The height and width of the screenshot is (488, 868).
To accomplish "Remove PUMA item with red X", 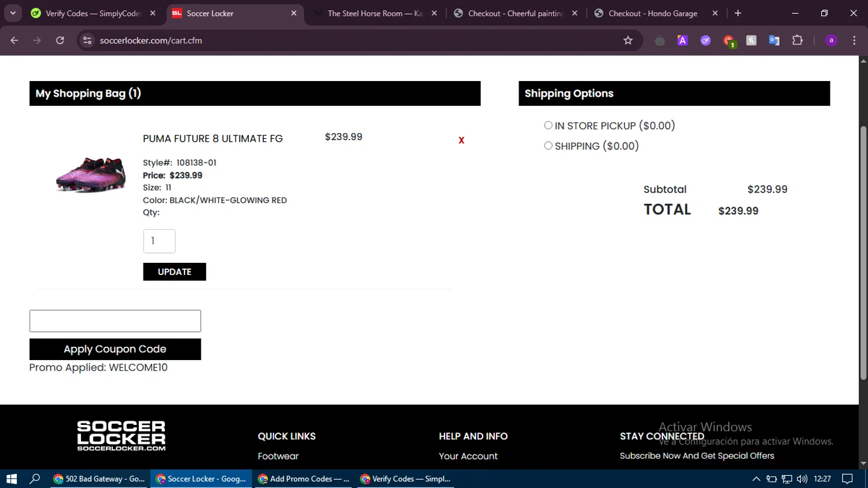I will click(x=461, y=140).
